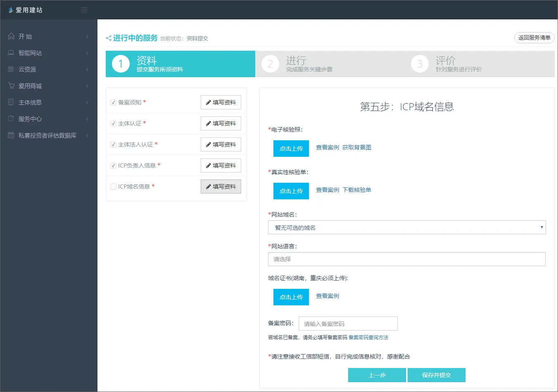Toggle the 备案须知 checkbox
The image size is (558, 392).
pyautogui.click(x=113, y=102)
